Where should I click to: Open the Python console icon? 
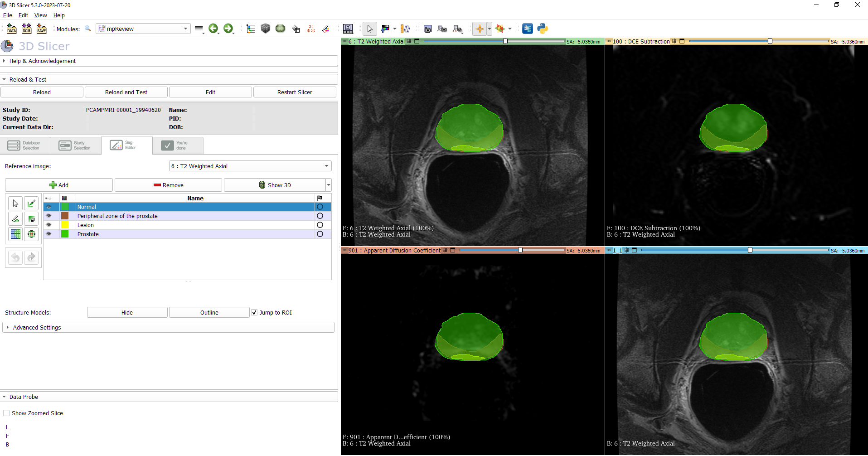click(543, 29)
